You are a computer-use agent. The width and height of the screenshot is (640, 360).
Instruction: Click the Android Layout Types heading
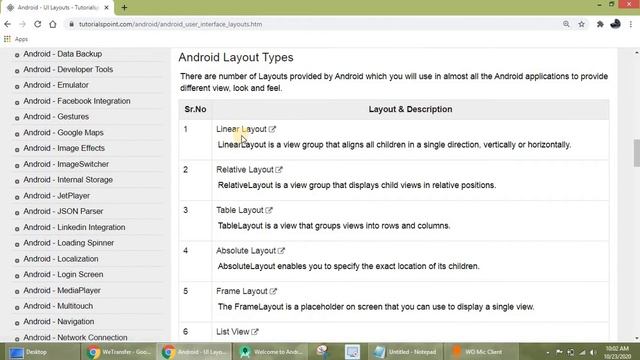[236, 58]
